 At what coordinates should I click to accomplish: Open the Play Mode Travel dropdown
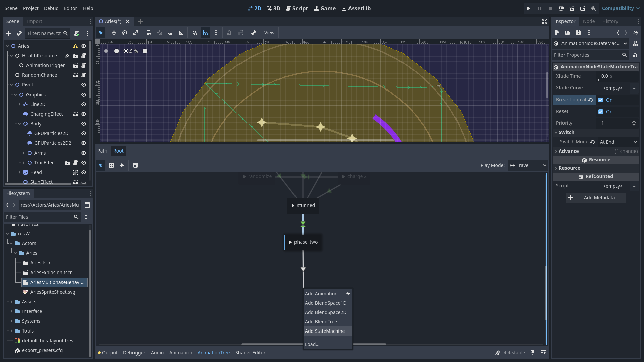pos(528,165)
